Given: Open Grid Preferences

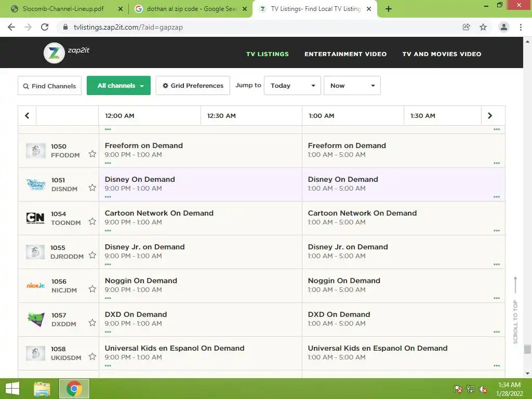Looking at the screenshot, I should click(x=193, y=86).
